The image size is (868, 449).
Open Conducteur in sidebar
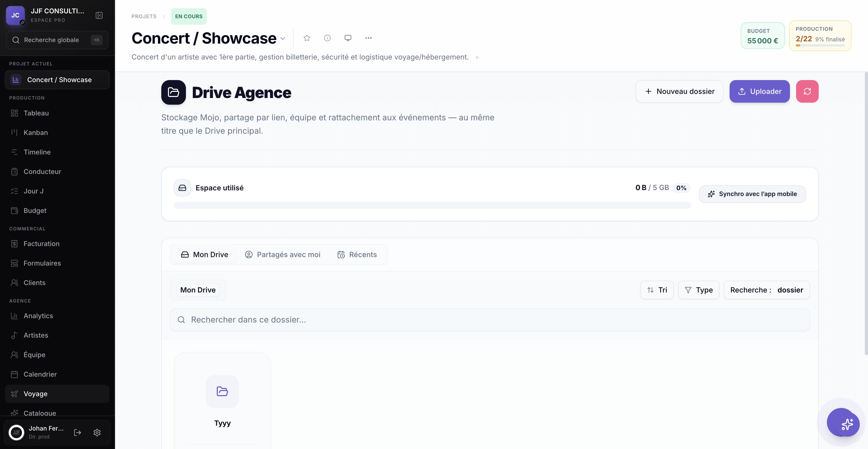coord(57,172)
